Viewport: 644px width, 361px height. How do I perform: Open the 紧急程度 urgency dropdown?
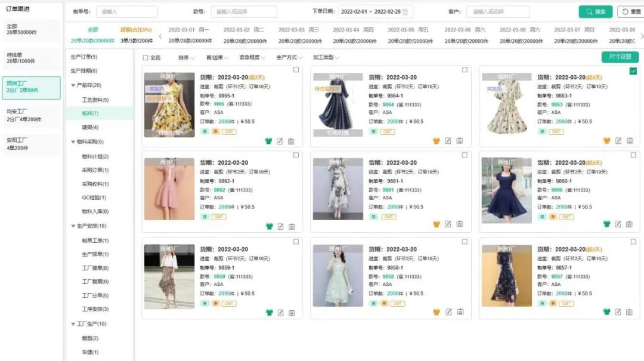click(253, 58)
